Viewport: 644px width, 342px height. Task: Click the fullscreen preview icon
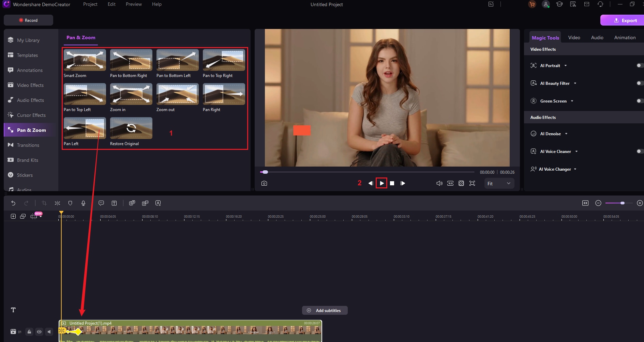click(472, 183)
